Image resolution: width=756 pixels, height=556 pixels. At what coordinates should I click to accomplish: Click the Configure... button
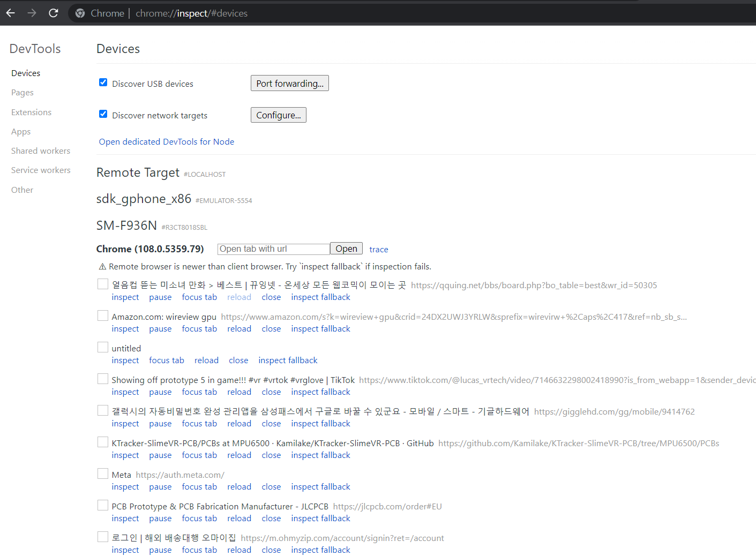(x=279, y=115)
